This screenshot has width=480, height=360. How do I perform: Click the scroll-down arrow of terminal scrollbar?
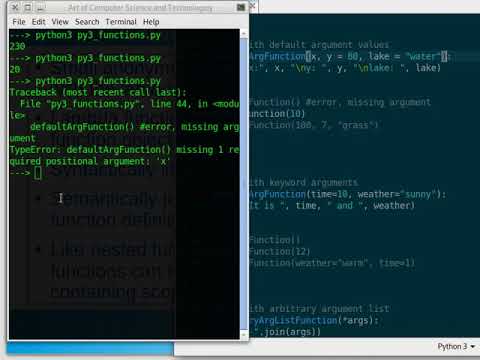pyautogui.click(x=244, y=335)
